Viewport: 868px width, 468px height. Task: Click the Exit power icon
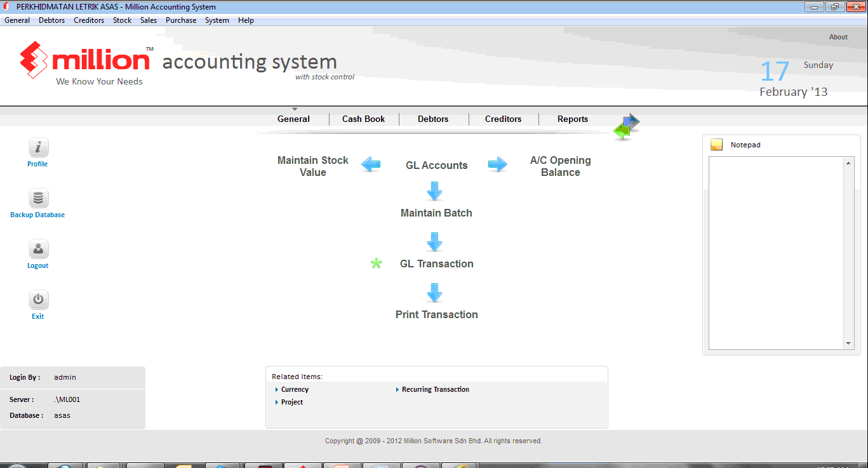point(37,299)
